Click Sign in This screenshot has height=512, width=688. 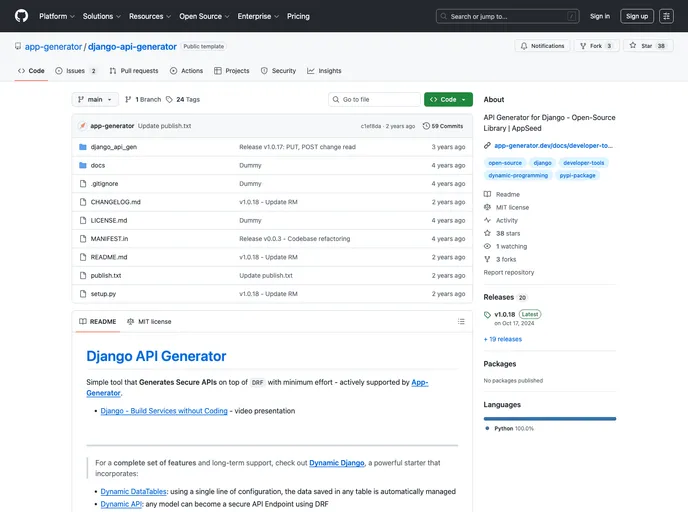tap(600, 16)
